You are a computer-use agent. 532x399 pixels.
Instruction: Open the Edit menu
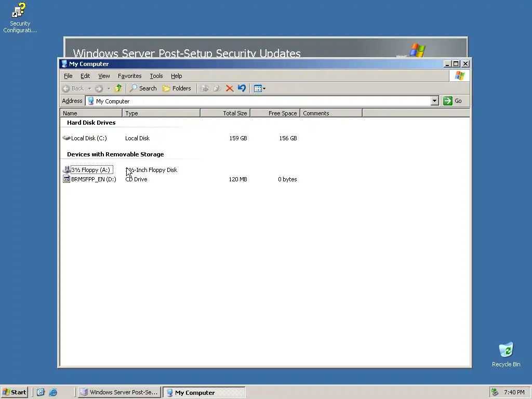(85, 76)
